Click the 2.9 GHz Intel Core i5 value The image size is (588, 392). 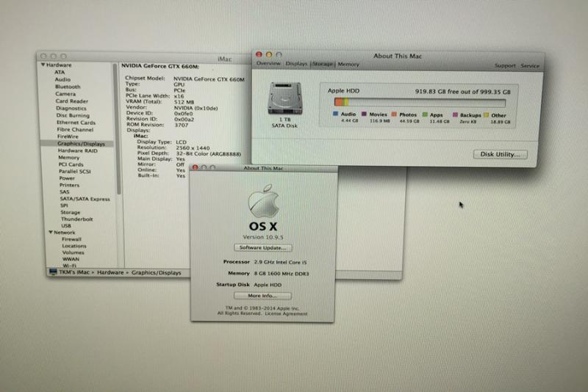(x=280, y=262)
